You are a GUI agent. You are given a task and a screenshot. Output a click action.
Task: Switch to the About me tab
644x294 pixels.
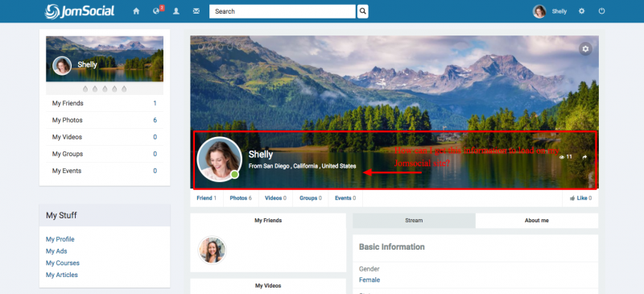(x=537, y=221)
